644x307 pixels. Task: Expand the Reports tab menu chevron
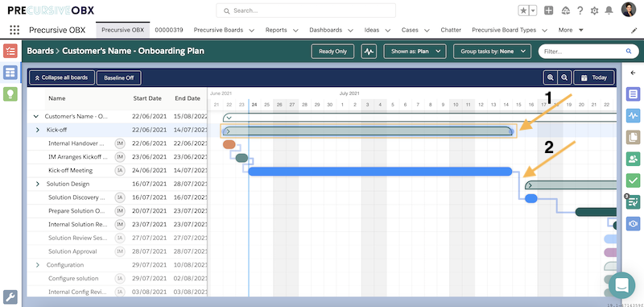(295, 31)
